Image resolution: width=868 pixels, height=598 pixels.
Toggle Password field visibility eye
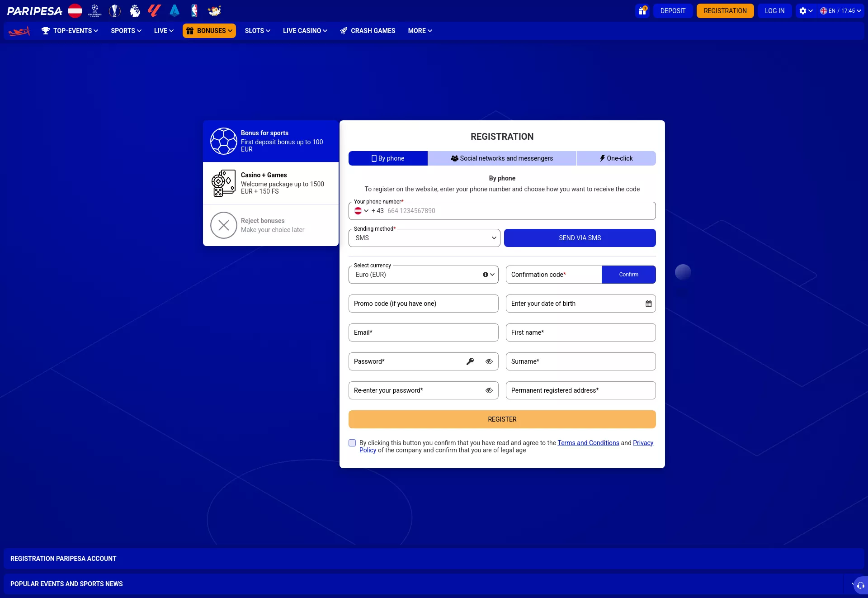pos(489,361)
